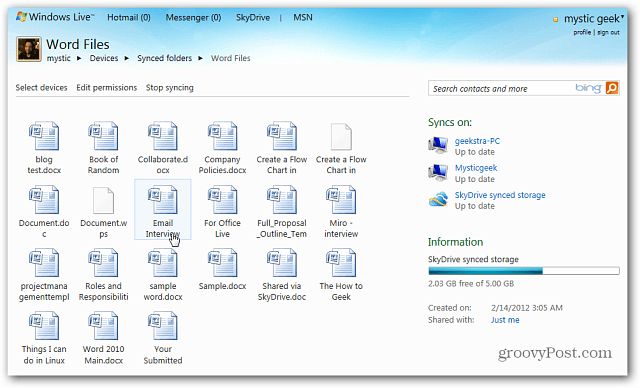Click Select devices command
Viewport: 640px width, 388px height.
(x=41, y=88)
